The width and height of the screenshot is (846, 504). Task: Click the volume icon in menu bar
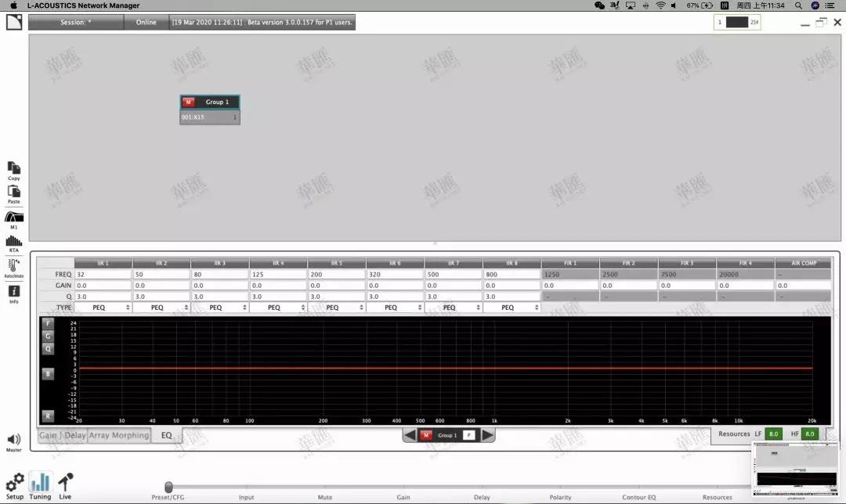(x=674, y=5)
